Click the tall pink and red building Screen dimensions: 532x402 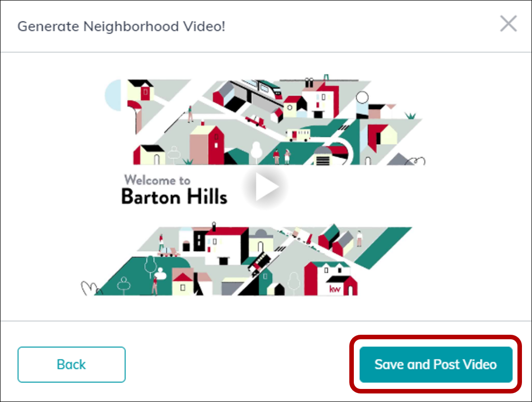click(x=207, y=145)
